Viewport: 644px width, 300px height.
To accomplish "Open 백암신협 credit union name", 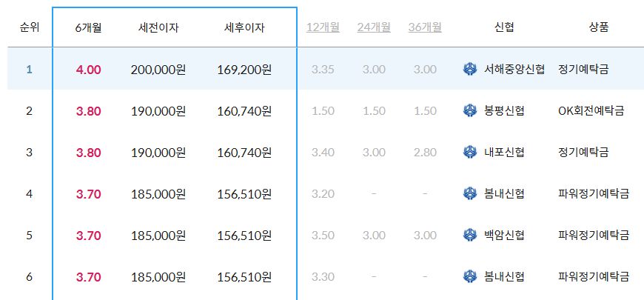I will [504, 236].
